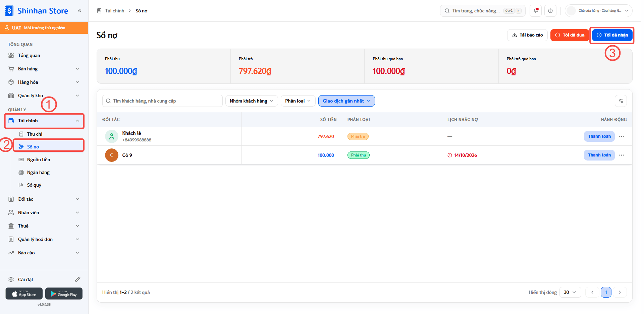Open the Phân loại dropdown

[x=298, y=101]
